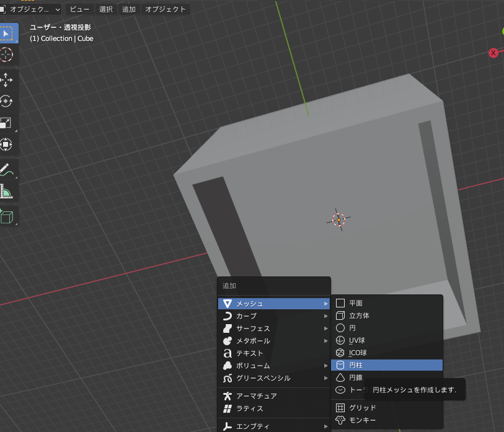Add an ICO球 mesh
Image resolution: width=504 pixels, height=432 pixels.
(387, 353)
